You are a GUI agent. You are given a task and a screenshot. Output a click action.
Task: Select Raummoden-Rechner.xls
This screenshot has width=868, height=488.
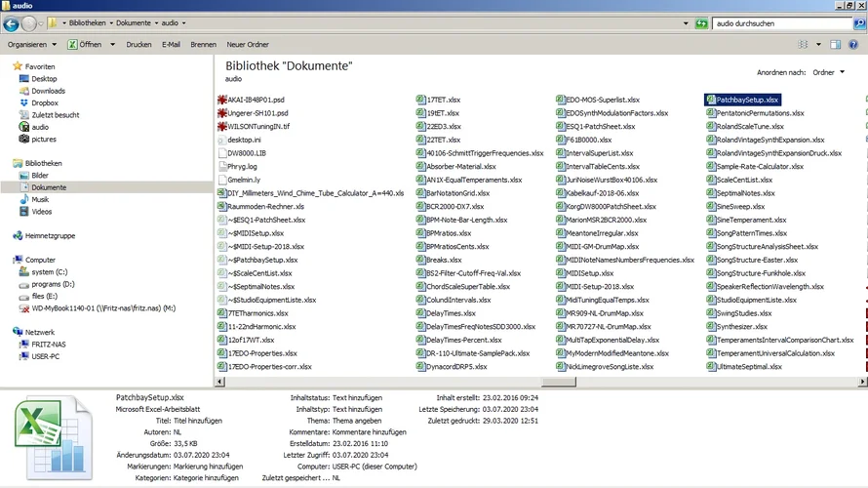[260, 207]
